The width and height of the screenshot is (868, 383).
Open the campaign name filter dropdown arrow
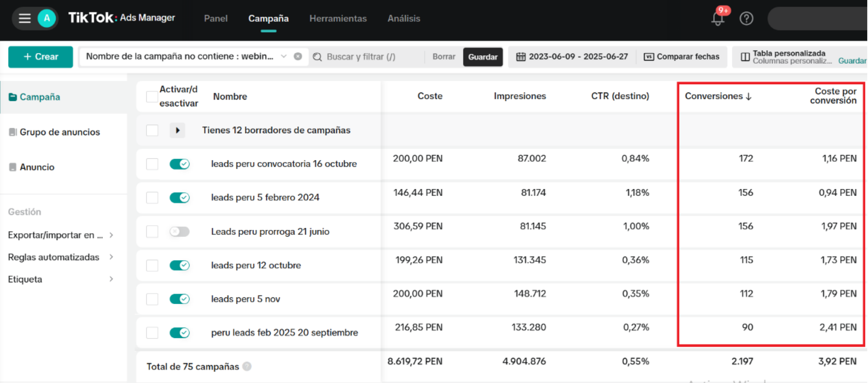(x=284, y=57)
